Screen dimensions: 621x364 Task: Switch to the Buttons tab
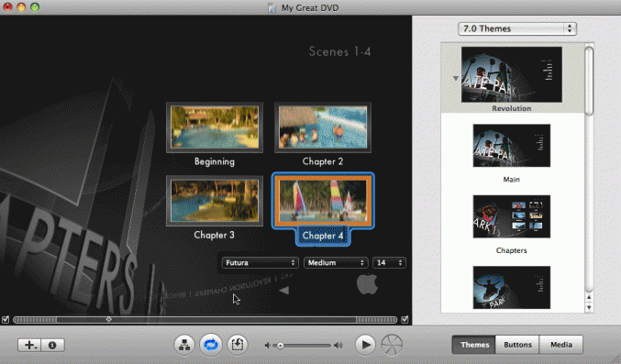coord(517,345)
